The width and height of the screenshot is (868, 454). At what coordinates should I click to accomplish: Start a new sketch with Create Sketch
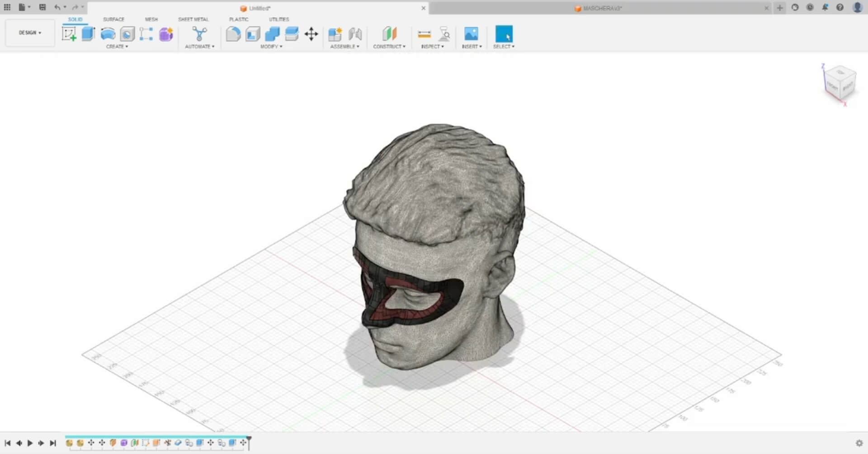pyautogui.click(x=69, y=34)
